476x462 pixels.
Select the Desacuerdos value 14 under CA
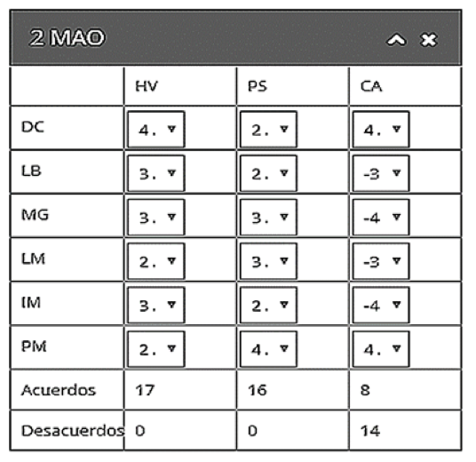click(370, 431)
